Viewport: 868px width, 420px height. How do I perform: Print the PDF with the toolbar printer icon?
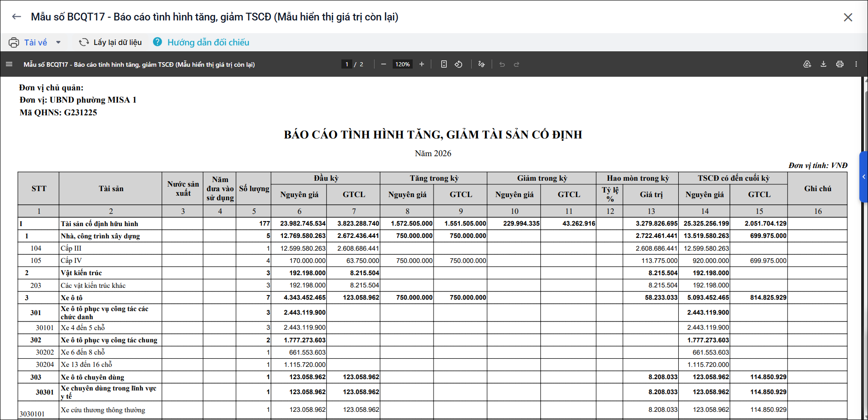pyautogui.click(x=840, y=64)
